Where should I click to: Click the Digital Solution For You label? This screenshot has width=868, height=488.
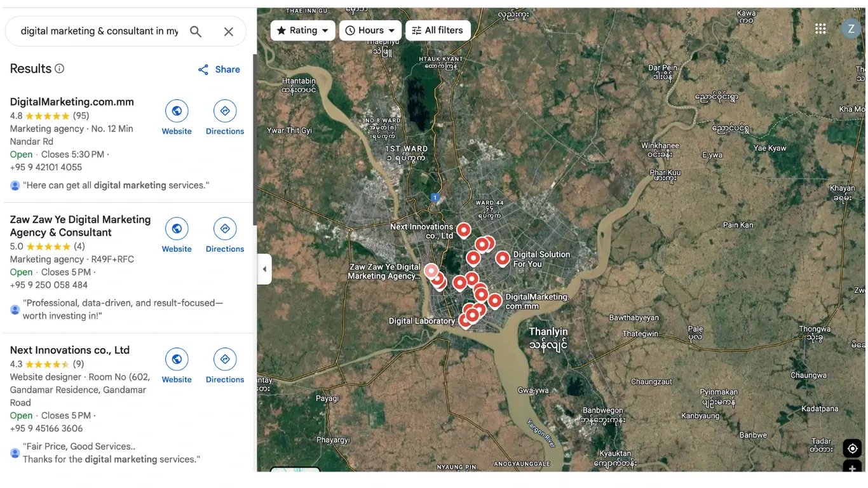pyautogui.click(x=541, y=259)
